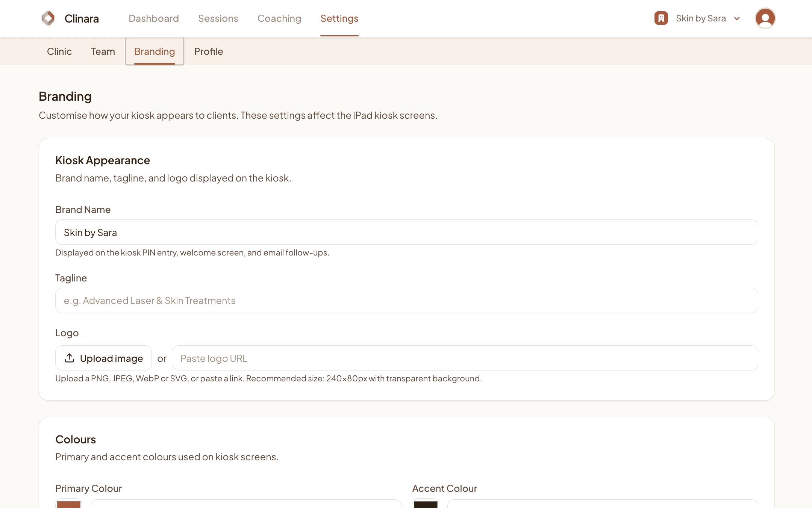
Task: Open the Primary Colour swatch picker
Action: pyautogui.click(x=69, y=503)
